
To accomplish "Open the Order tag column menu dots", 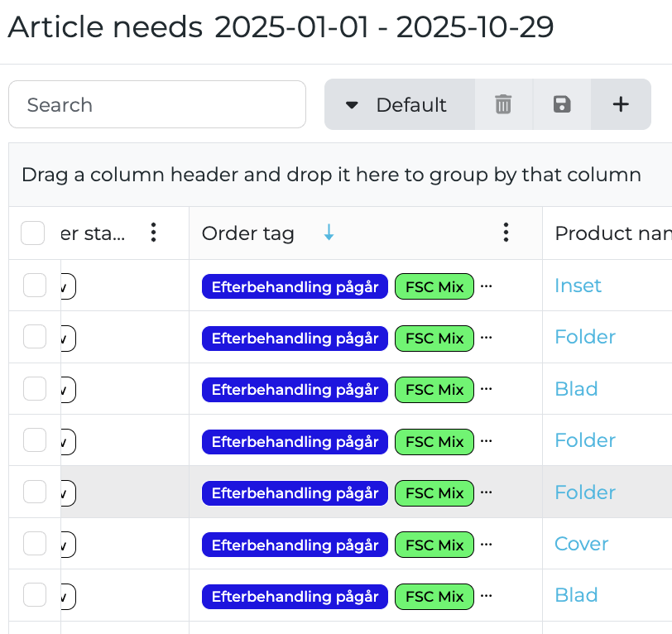I will point(506,233).
